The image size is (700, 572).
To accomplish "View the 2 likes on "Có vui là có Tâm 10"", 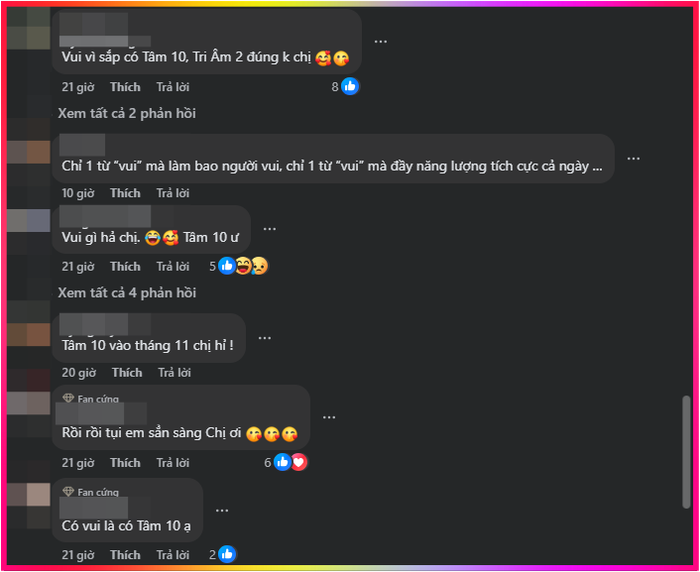I will (x=222, y=555).
